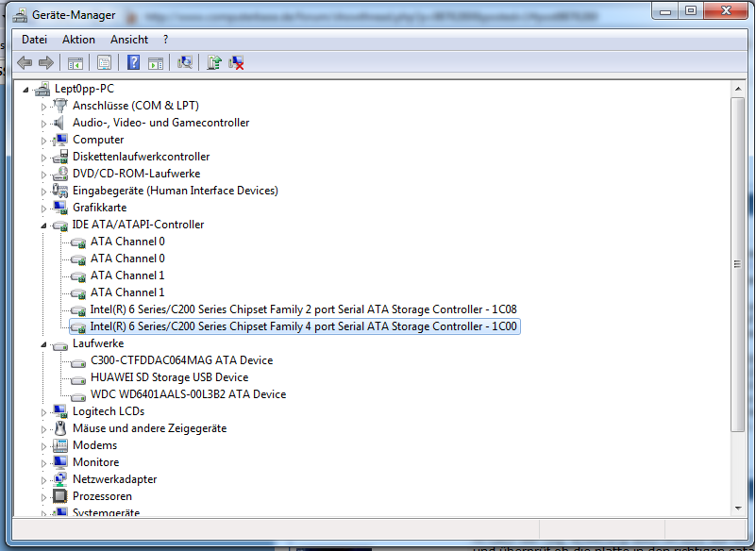Viewport: 756px width, 551px height.
Task: Close the Geräte-Manager window
Action: click(727, 11)
